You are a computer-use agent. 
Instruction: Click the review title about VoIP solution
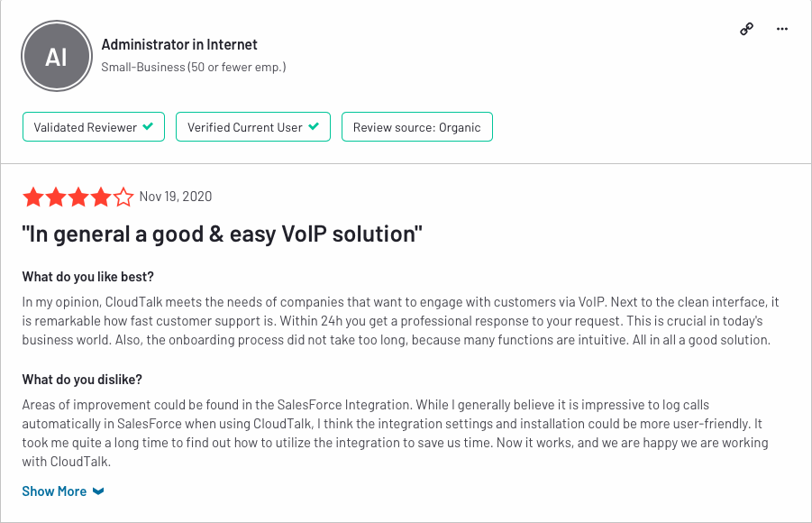pos(223,234)
